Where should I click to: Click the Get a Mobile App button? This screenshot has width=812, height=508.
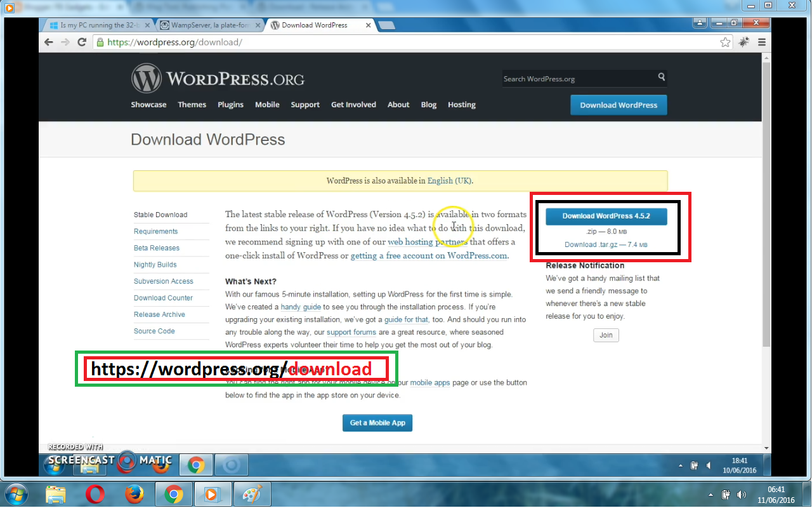[x=377, y=422]
